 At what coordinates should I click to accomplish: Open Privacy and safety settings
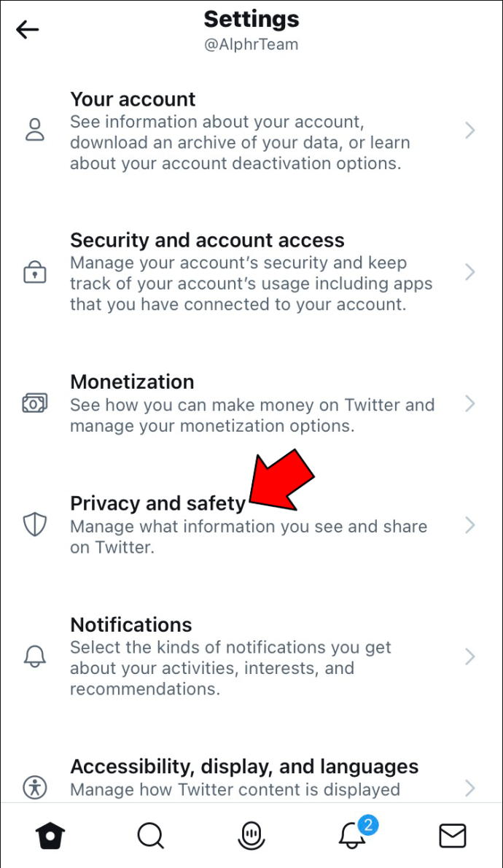click(x=251, y=524)
